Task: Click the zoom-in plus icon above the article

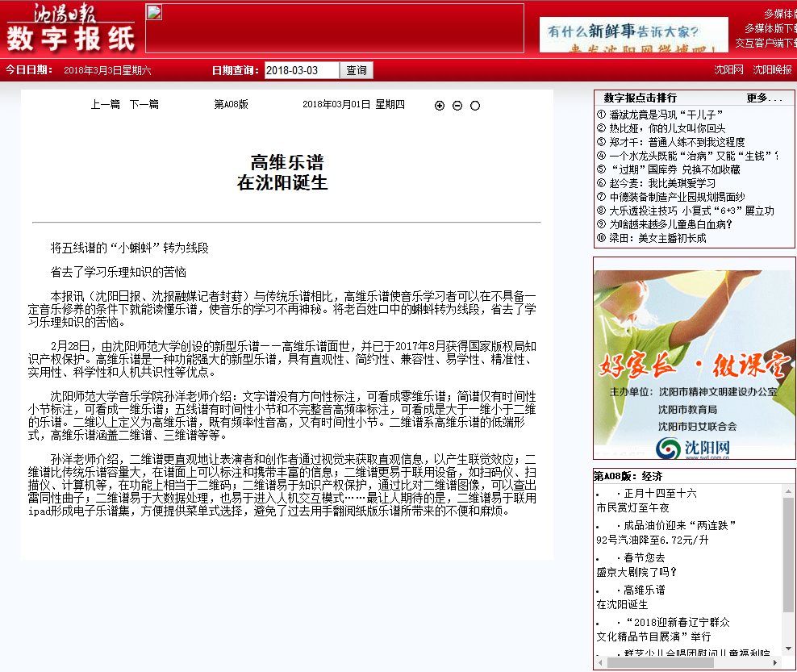Action: pyautogui.click(x=440, y=106)
